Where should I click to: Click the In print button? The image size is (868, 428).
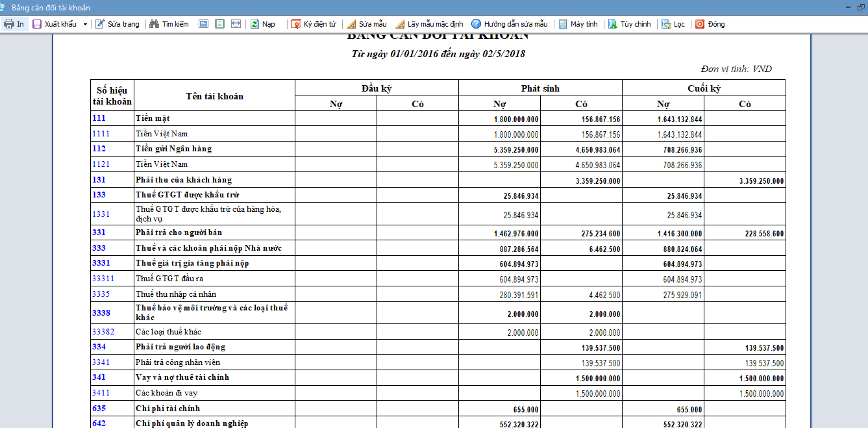14,24
